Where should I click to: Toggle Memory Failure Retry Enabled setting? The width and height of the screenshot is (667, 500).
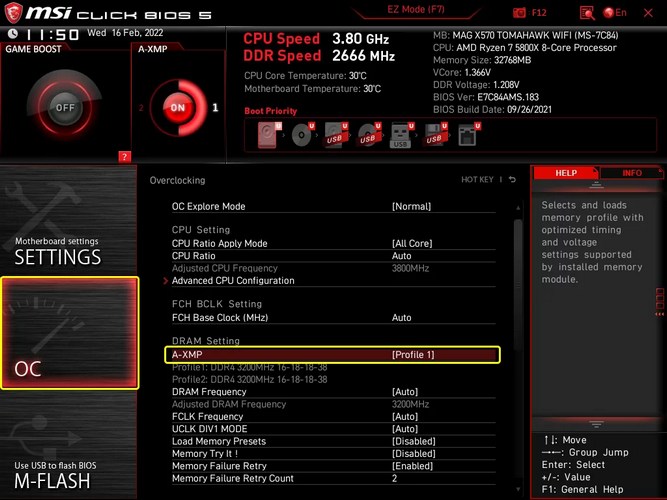point(334,466)
